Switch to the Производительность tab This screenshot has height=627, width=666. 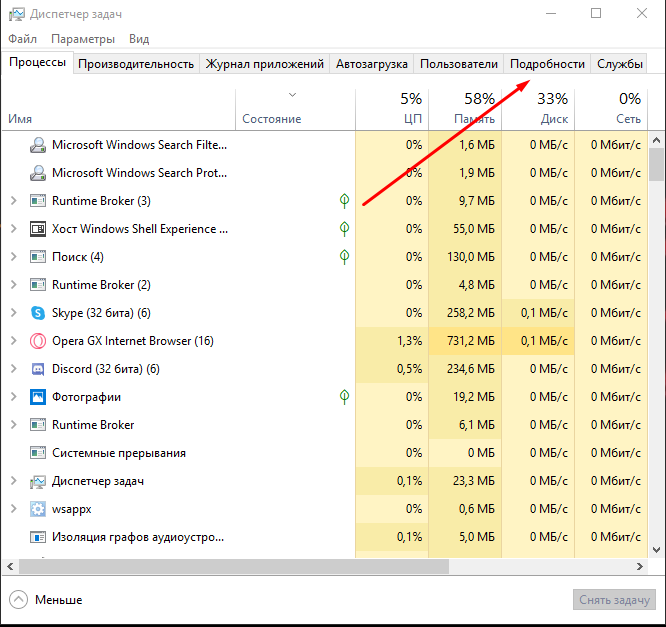136,64
